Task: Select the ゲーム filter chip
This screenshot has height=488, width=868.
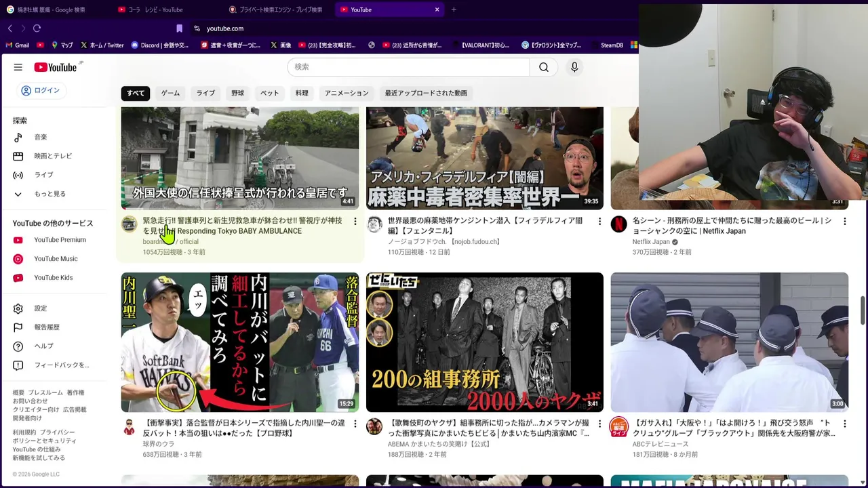Action: click(x=170, y=93)
